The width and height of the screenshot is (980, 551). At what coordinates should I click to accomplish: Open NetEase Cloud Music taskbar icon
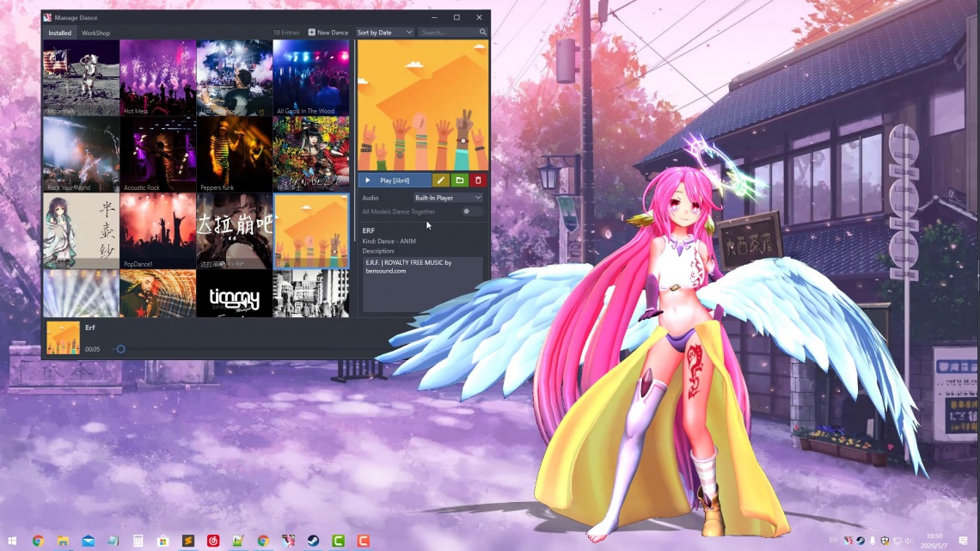pos(213,541)
